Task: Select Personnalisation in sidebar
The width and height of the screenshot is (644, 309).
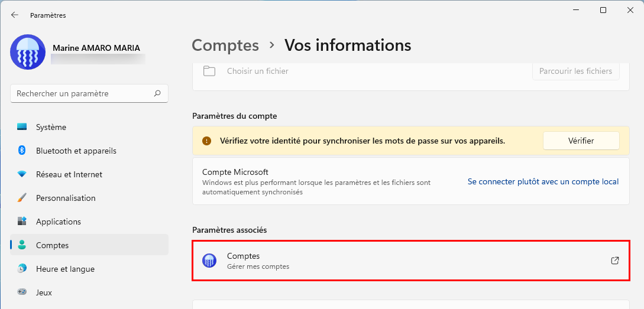Action: tap(89, 198)
